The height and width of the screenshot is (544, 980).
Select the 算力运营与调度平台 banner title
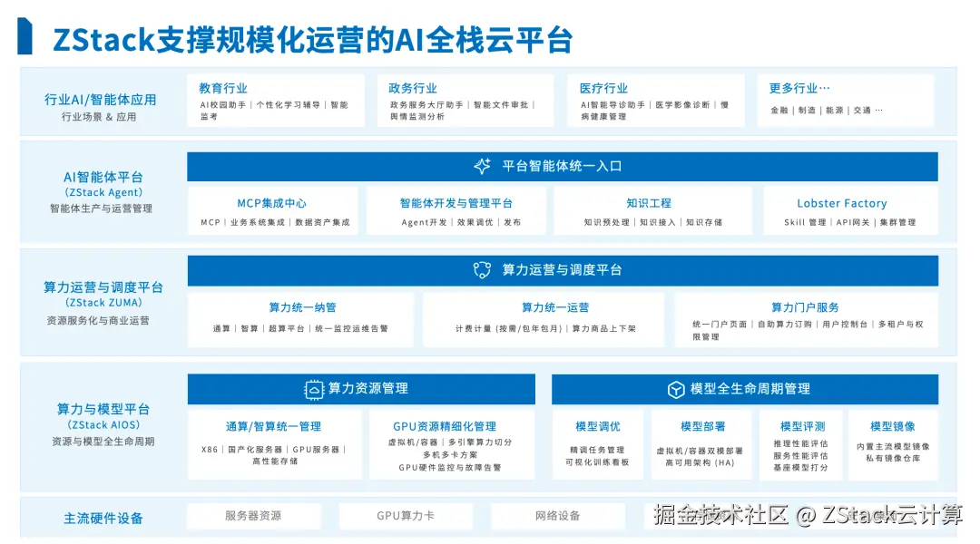click(562, 270)
